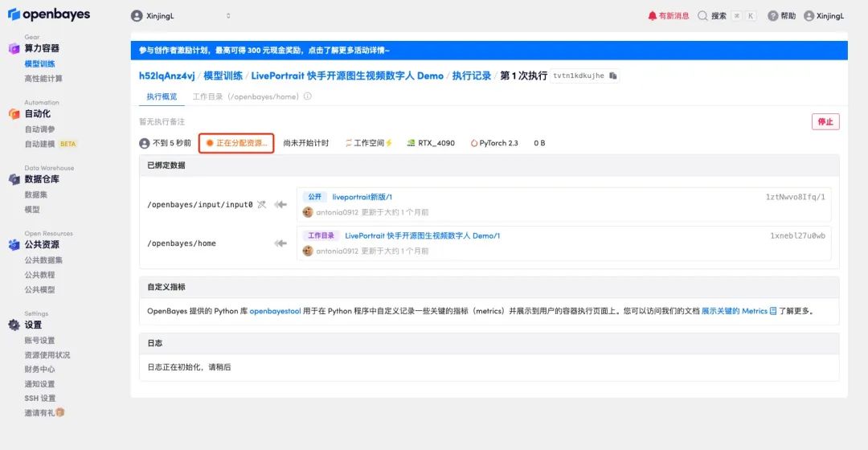Open 财务中心 in the sidebar

39,369
